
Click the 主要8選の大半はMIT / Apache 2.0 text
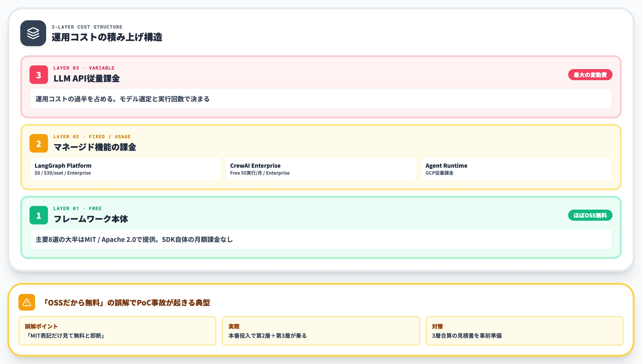134,240
